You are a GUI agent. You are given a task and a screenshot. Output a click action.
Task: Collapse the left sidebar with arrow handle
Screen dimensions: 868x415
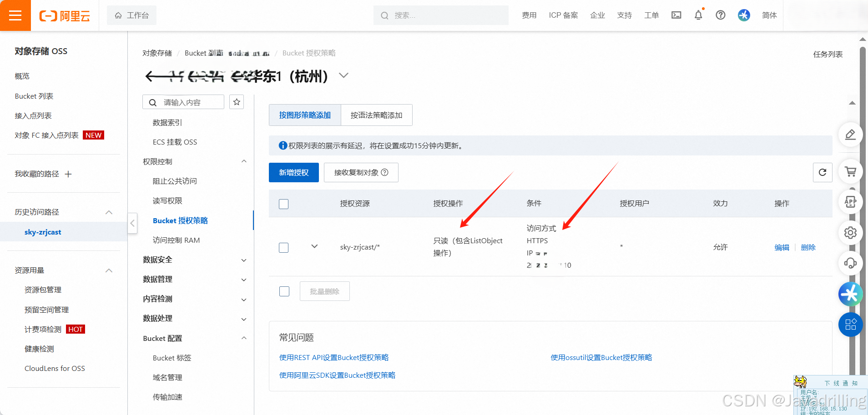coord(132,223)
